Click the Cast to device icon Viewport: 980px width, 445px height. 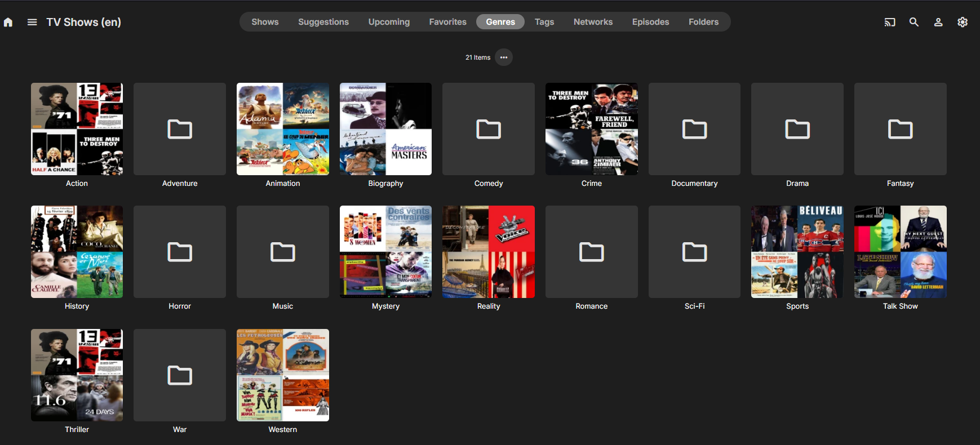tap(890, 22)
